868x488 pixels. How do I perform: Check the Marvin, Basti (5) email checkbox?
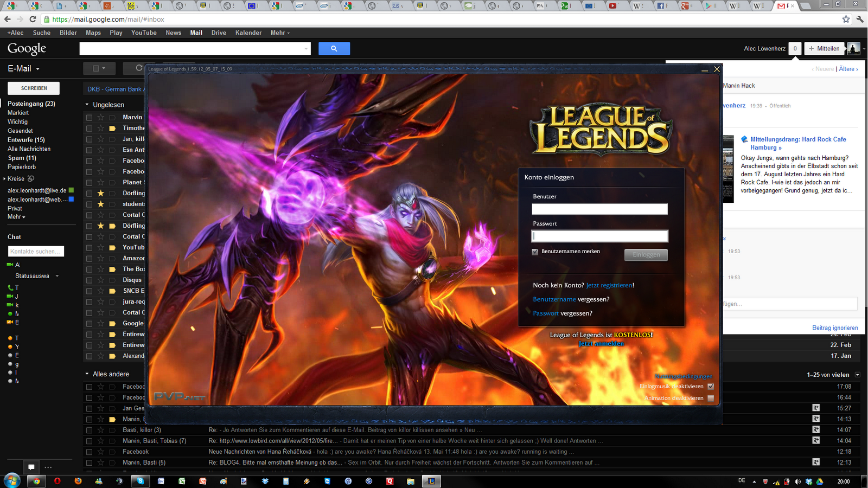pyautogui.click(x=89, y=463)
